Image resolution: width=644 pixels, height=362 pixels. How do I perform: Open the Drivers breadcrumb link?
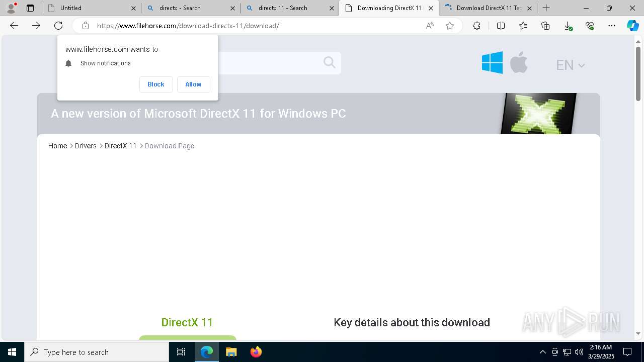pos(86,146)
